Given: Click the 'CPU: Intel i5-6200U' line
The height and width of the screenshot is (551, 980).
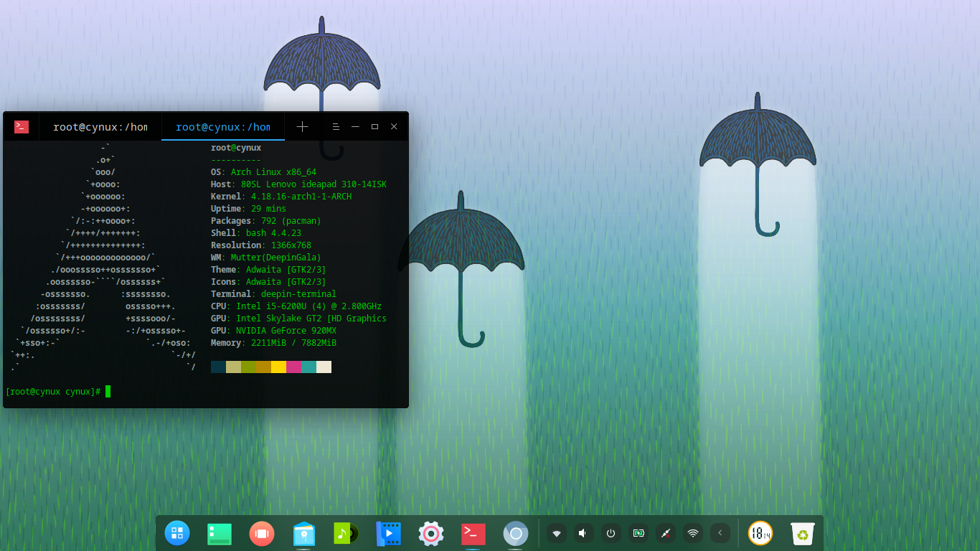Looking at the screenshot, I should click(296, 306).
